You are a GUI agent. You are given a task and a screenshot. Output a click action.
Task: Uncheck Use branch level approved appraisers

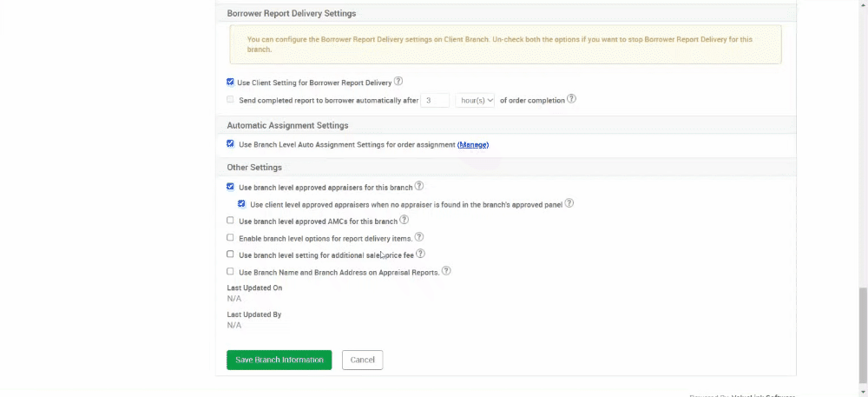(x=230, y=187)
